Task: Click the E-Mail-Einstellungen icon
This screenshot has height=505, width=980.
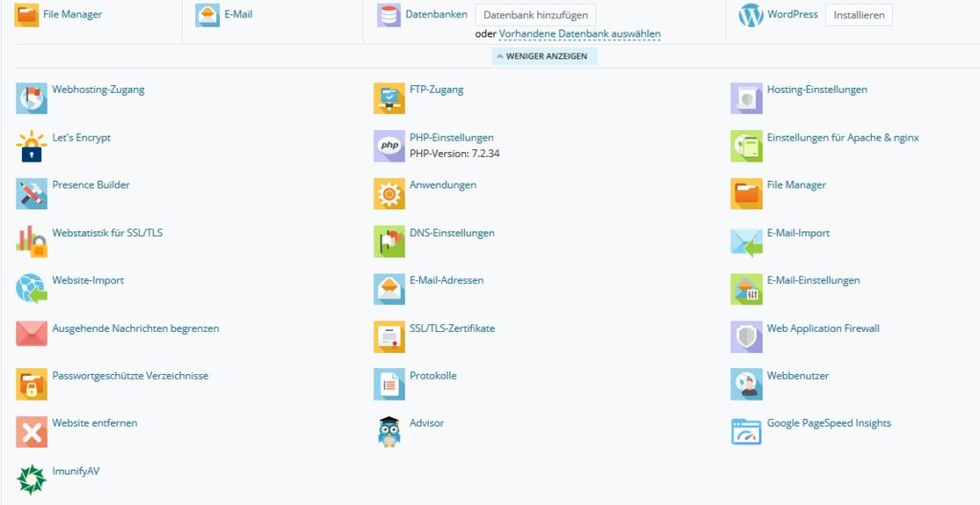Action: pos(746,290)
